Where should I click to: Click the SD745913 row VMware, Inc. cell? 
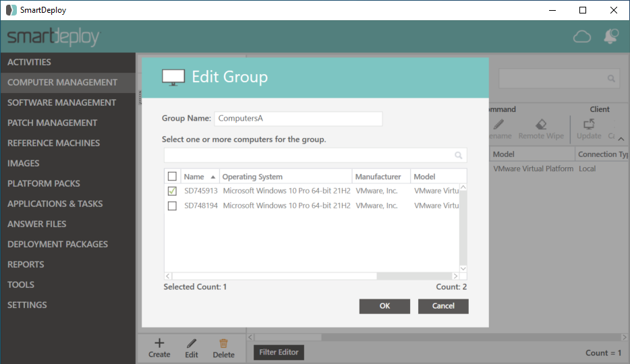(376, 191)
